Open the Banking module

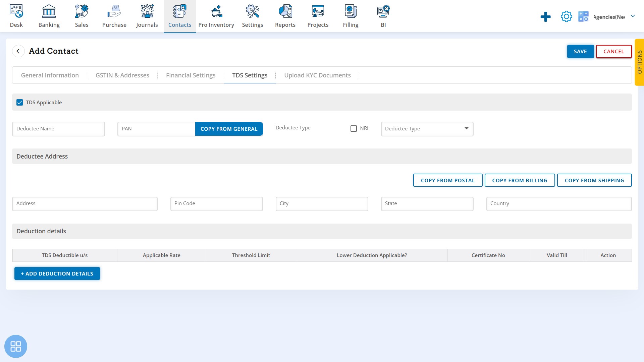tap(49, 16)
